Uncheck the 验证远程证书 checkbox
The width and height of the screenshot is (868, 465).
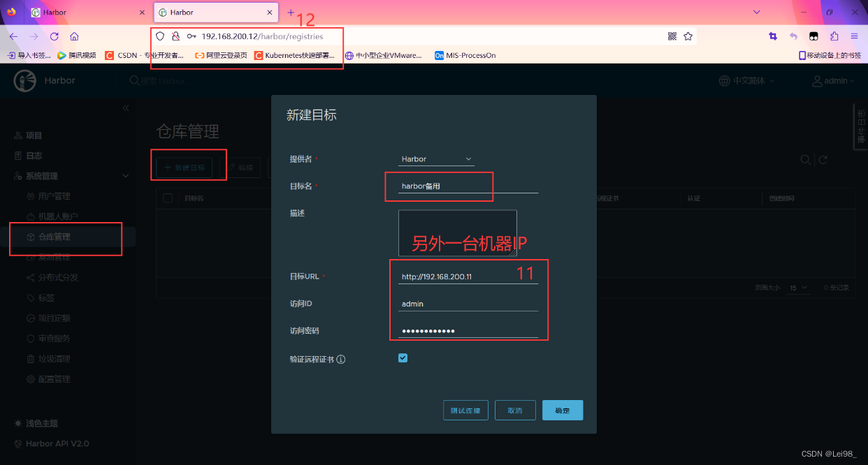pos(403,357)
